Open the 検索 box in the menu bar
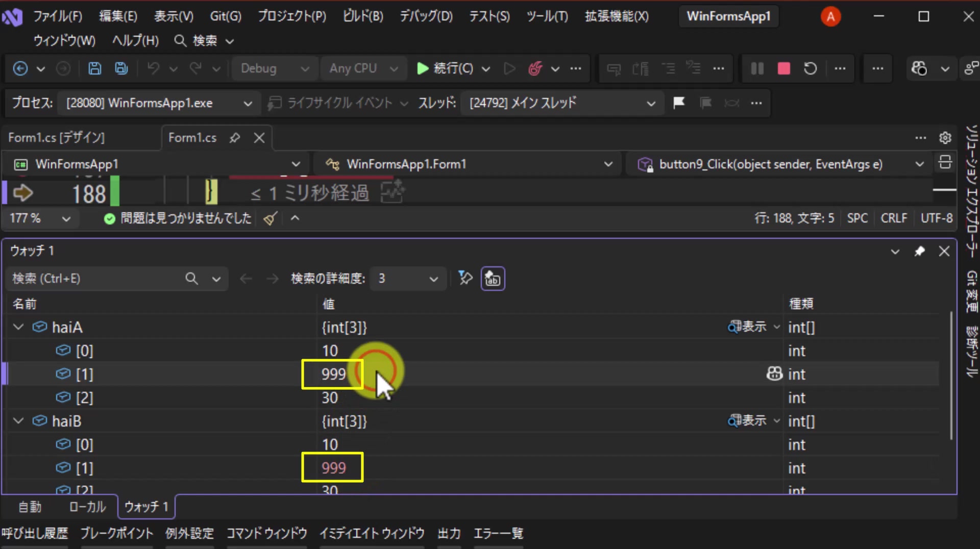 point(204,41)
